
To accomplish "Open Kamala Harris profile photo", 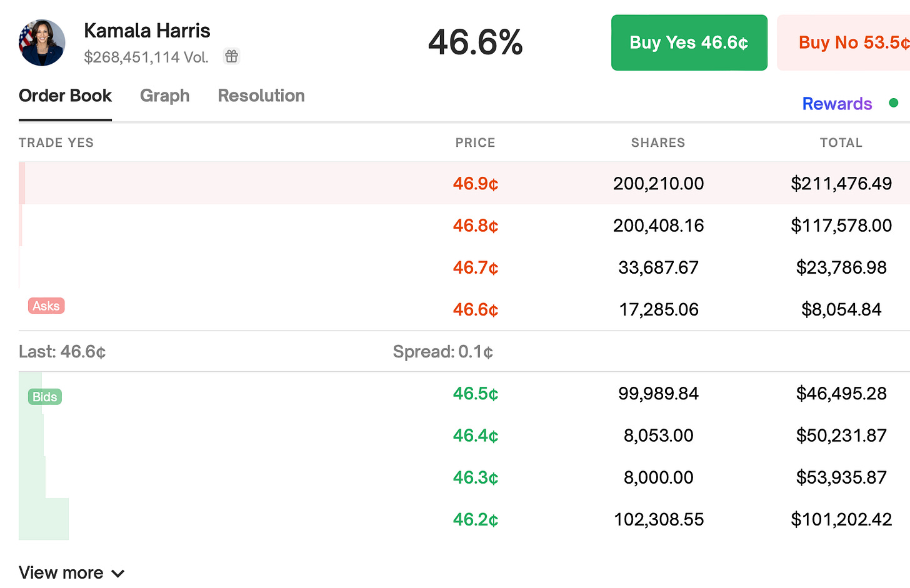I will point(42,42).
